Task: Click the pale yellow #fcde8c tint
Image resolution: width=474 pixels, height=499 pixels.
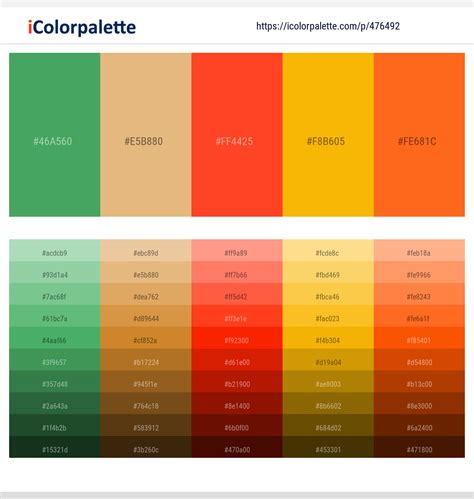Action: point(328,251)
